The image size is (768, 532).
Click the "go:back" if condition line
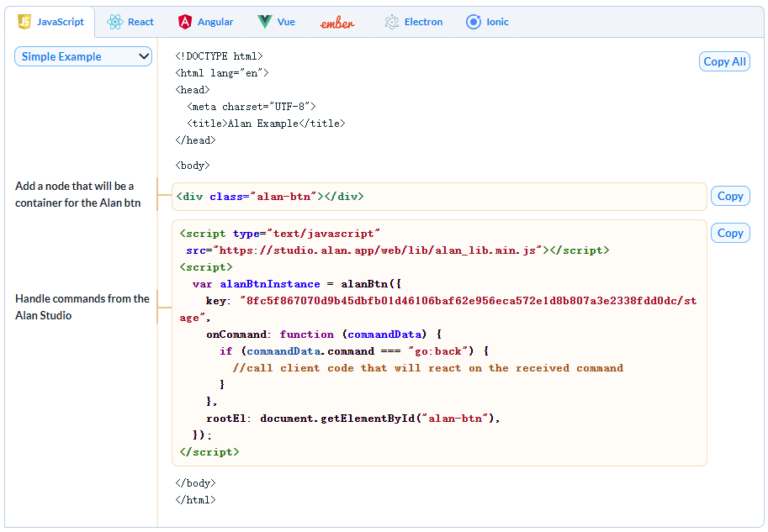(x=354, y=351)
